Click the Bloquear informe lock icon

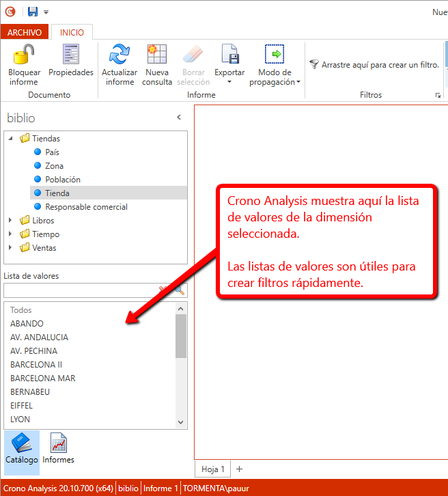pyautogui.click(x=24, y=55)
